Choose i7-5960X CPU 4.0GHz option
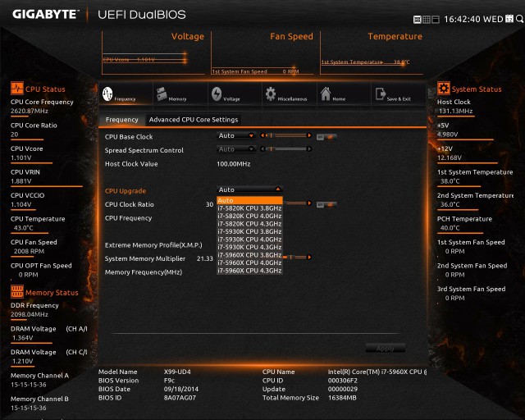The width and height of the screenshot is (525, 420). (249, 262)
